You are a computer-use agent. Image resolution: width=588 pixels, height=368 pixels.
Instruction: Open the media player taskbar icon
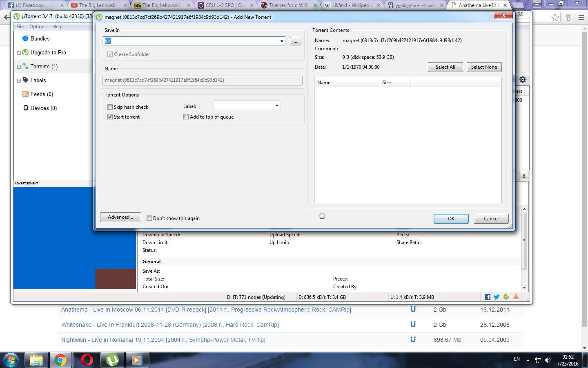pyautogui.click(x=137, y=360)
